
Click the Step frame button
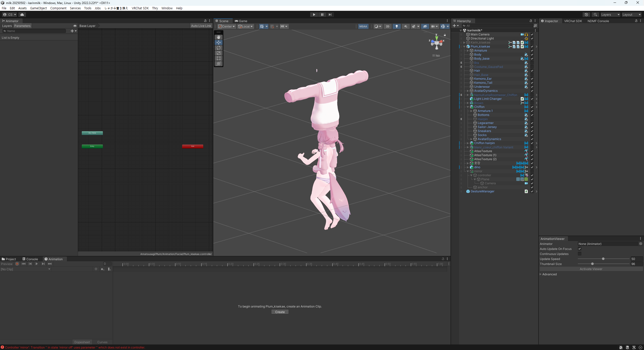coord(330,15)
